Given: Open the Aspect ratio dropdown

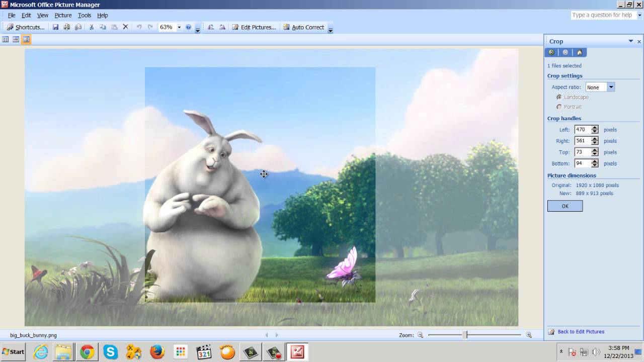Looking at the screenshot, I should [x=611, y=87].
